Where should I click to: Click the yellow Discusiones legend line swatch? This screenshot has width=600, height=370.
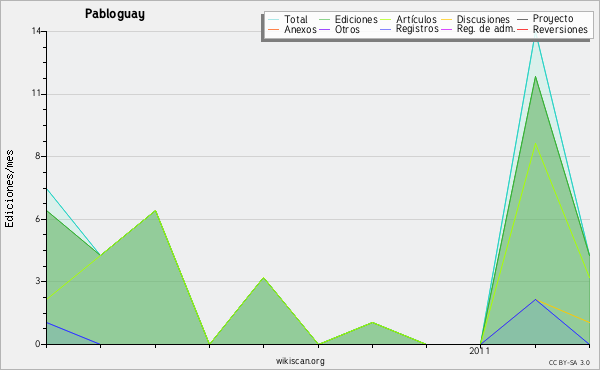click(x=446, y=19)
